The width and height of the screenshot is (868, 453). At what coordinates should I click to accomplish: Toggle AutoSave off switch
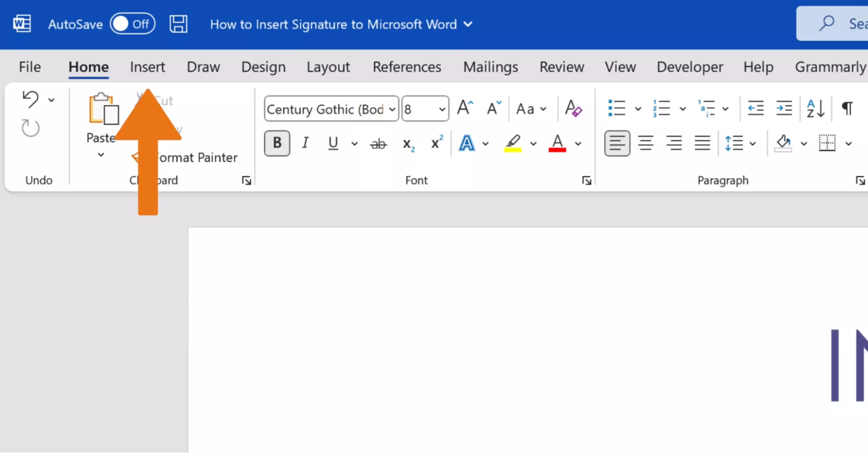tap(132, 23)
